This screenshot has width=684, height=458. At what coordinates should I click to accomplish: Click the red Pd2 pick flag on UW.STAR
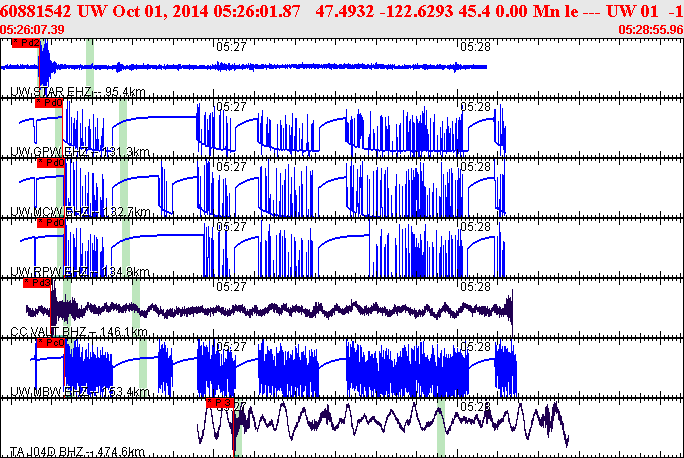pos(30,44)
